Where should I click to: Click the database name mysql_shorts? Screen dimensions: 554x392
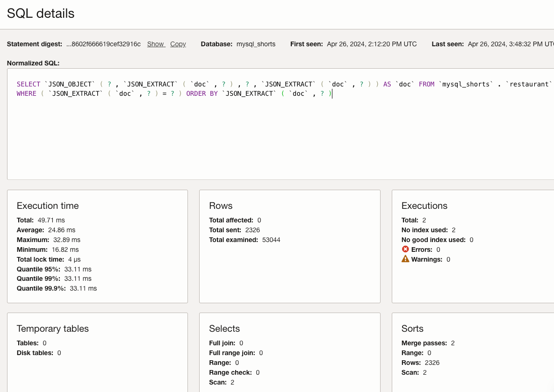click(x=256, y=44)
